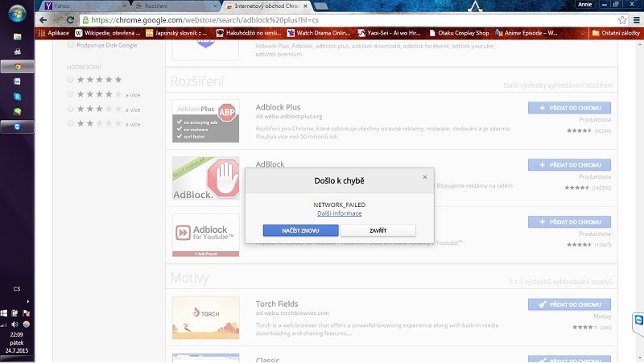Select the five-star rating radio button
644x364 pixels.
pyautogui.click(x=72, y=80)
